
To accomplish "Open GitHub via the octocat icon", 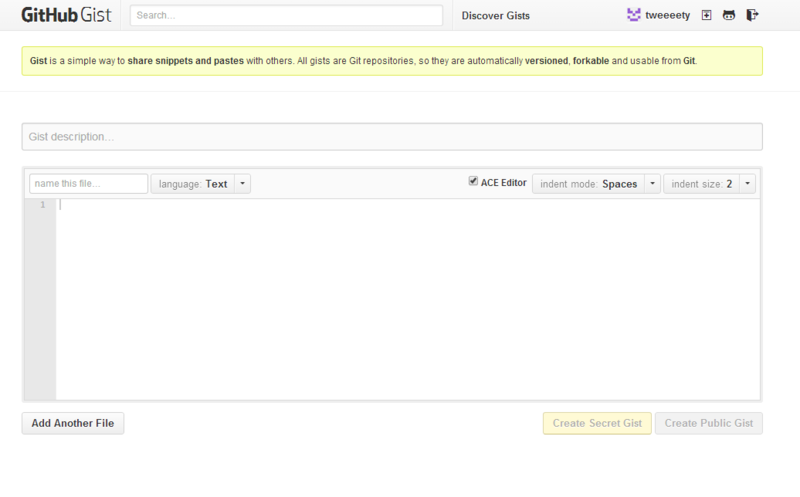I will coord(729,15).
